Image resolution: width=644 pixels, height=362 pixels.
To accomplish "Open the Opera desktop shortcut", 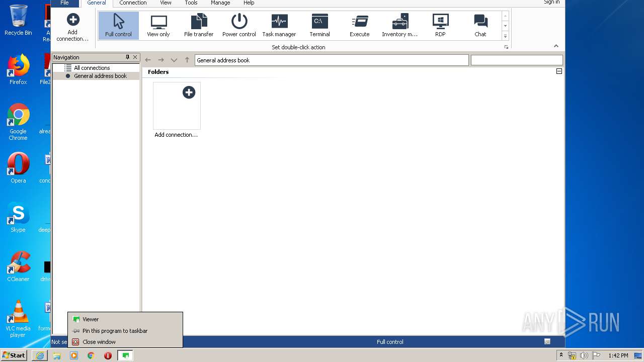I will (x=18, y=168).
